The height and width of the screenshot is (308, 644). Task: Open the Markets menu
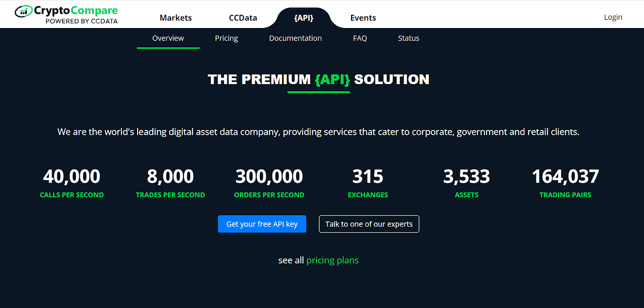[175, 17]
